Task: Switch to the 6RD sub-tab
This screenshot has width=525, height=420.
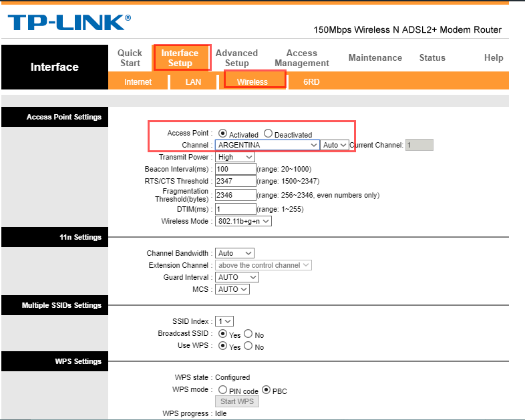Action: pos(311,81)
